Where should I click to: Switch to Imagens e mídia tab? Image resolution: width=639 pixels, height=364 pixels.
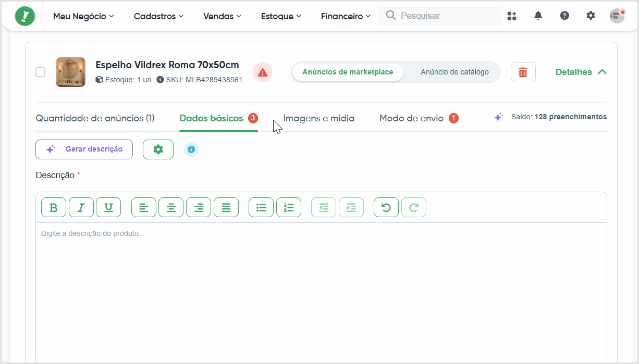coord(318,118)
